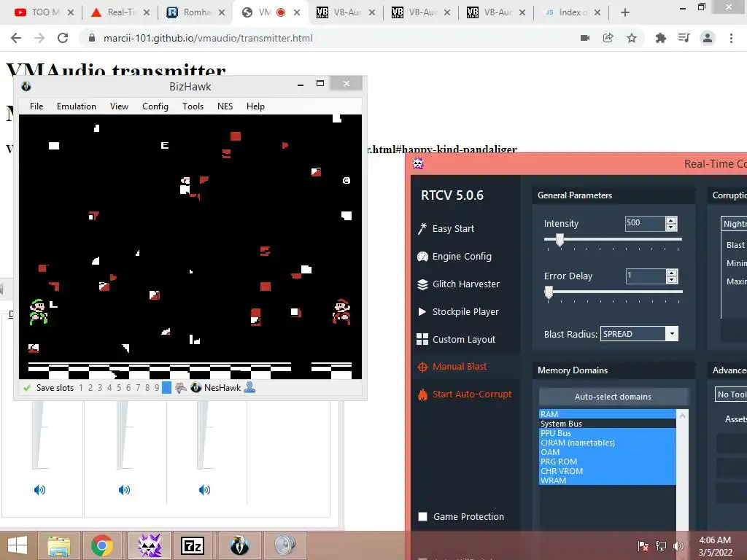
Task: Click the BizHawk title bar app icon
Action: [x=26, y=86]
